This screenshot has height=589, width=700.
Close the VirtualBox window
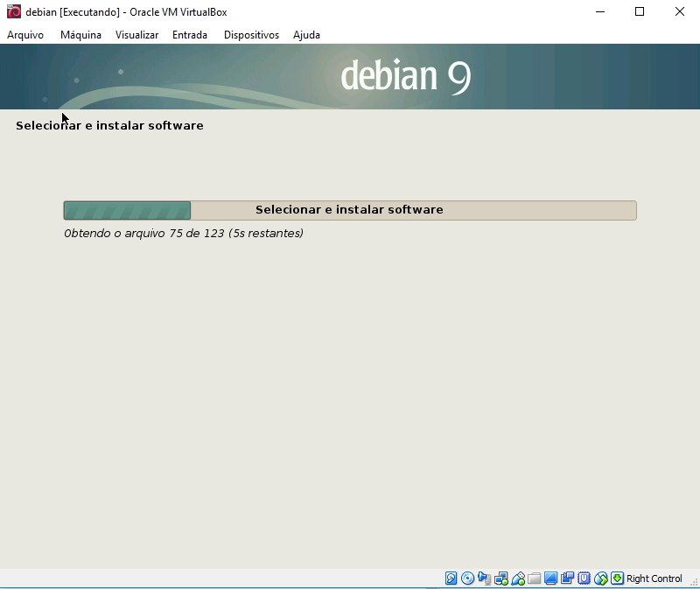680,11
